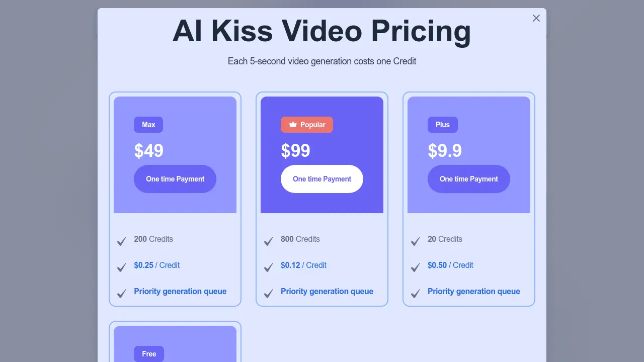Select the AI Kiss Video Pricing title
This screenshot has height=362, width=644.
pyautogui.click(x=322, y=31)
